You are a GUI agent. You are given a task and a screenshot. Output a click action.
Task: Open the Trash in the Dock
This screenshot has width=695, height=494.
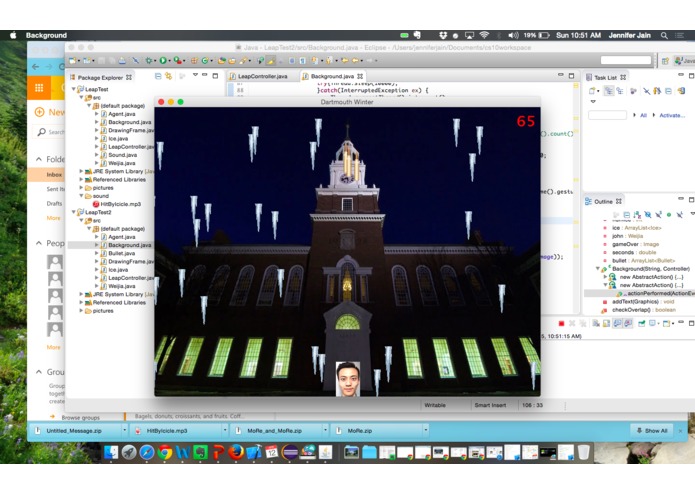[584, 452]
